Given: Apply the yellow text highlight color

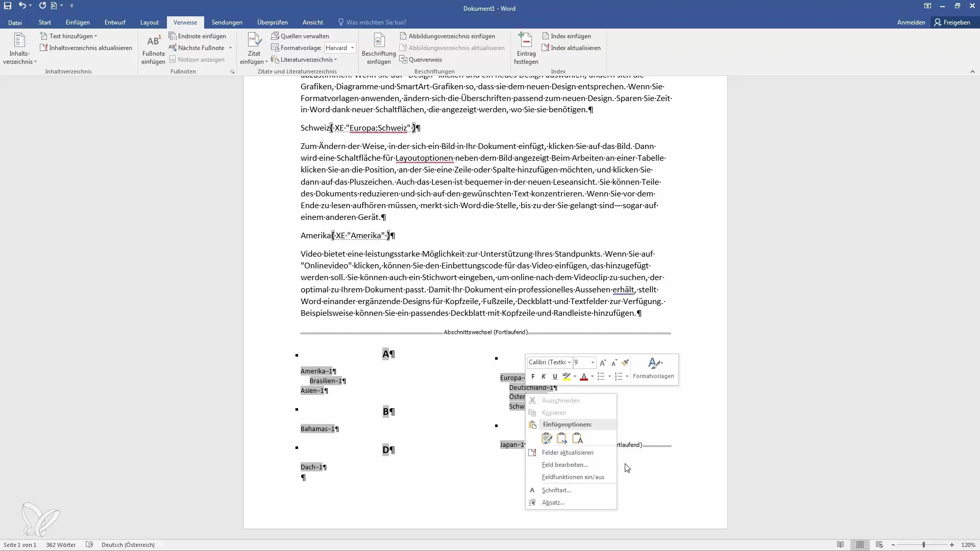Looking at the screenshot, I should click(566, 377).
